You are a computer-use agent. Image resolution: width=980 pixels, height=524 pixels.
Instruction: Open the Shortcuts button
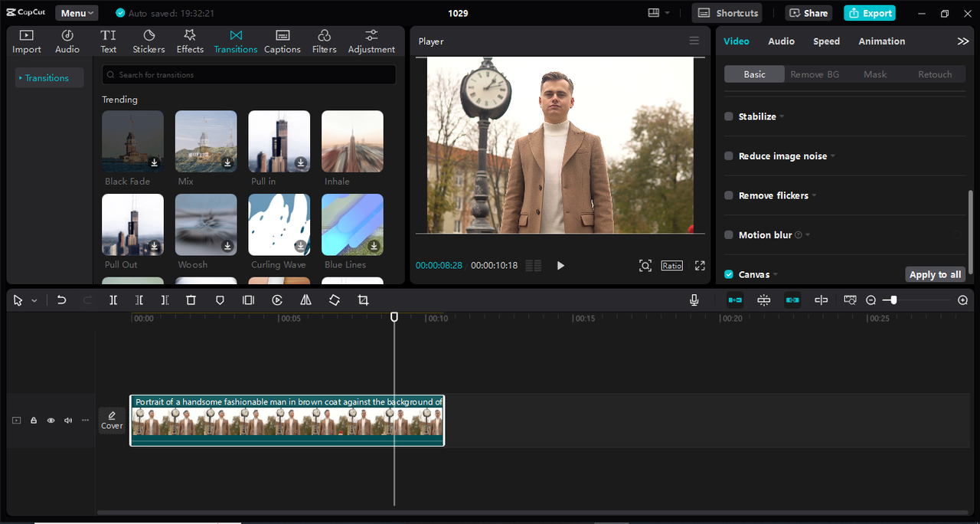[x=727, y=13]
